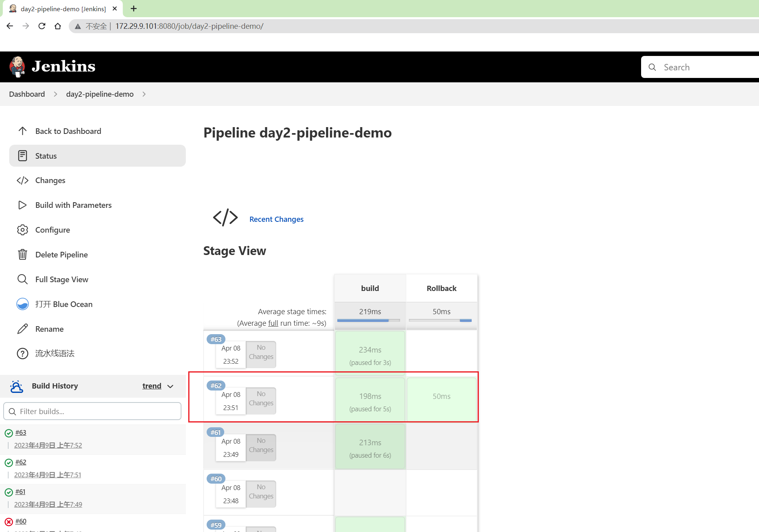Image resolution: width=759 pixels, height=532 pixels.
Task: Click the large code icon beside Recent Changes
Action: [x=225, y=217]
